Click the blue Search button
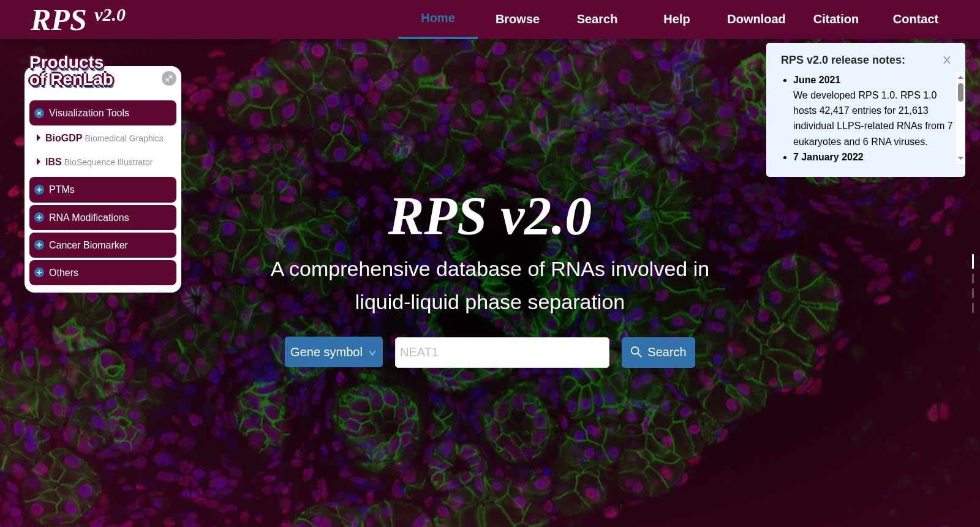980x527 pixels. click(658, 353)
